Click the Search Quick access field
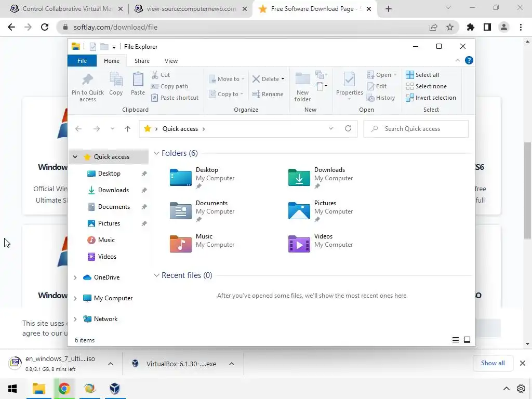The height and width of the screenshot is (399, 532). point(416,129)
